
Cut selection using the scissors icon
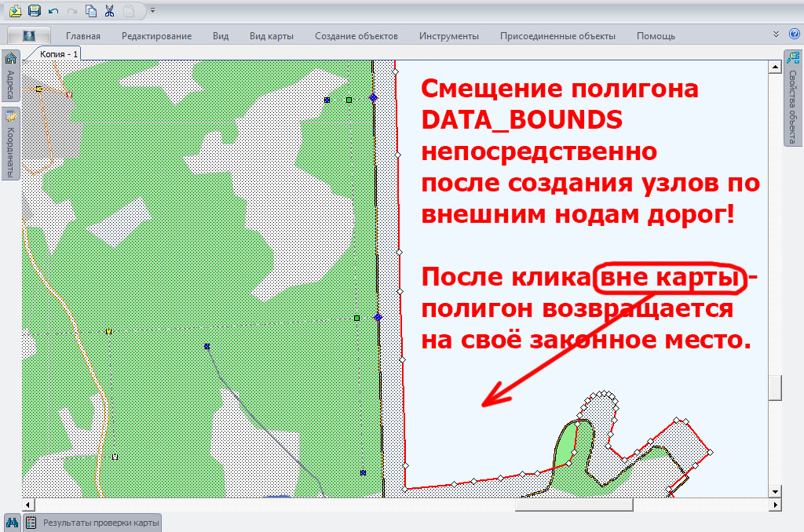[x=109, y=10]
